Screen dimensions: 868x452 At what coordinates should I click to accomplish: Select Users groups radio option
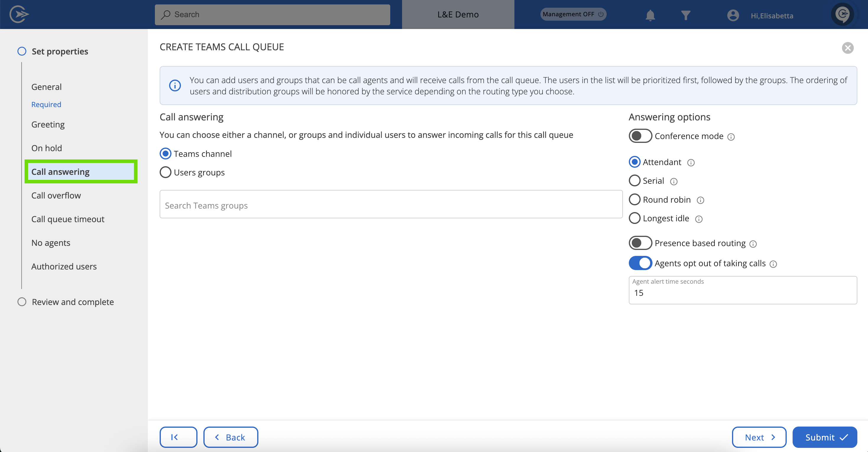tap(166, 172)
